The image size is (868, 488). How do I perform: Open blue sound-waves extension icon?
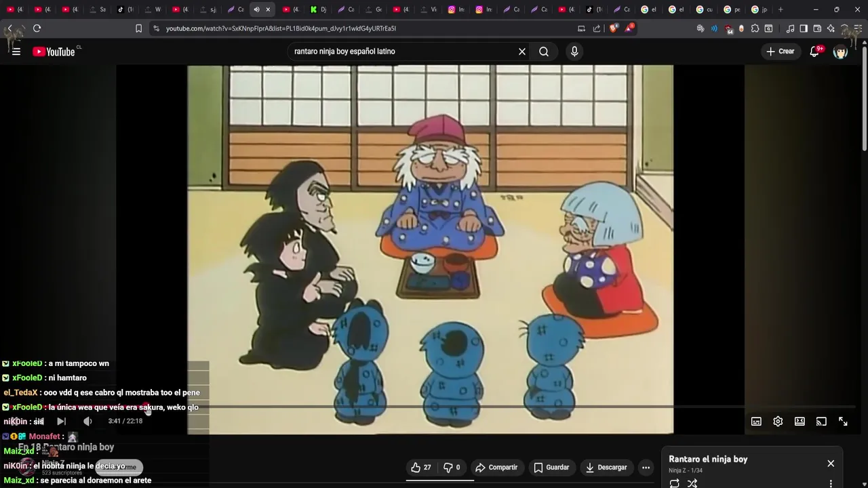(x=714, y=28)
